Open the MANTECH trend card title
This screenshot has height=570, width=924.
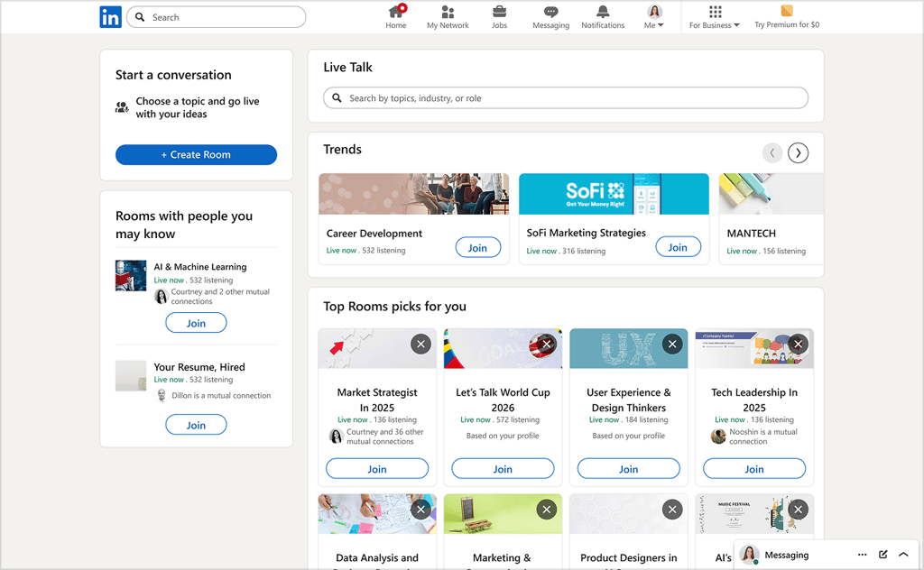[752, 234]
